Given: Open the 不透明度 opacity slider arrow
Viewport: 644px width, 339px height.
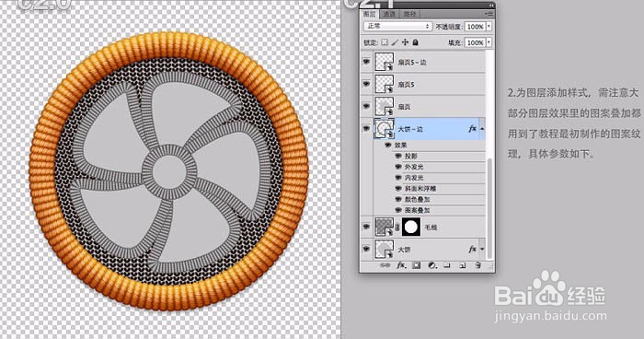Looking at the screenshot, I should coord(489,27).
